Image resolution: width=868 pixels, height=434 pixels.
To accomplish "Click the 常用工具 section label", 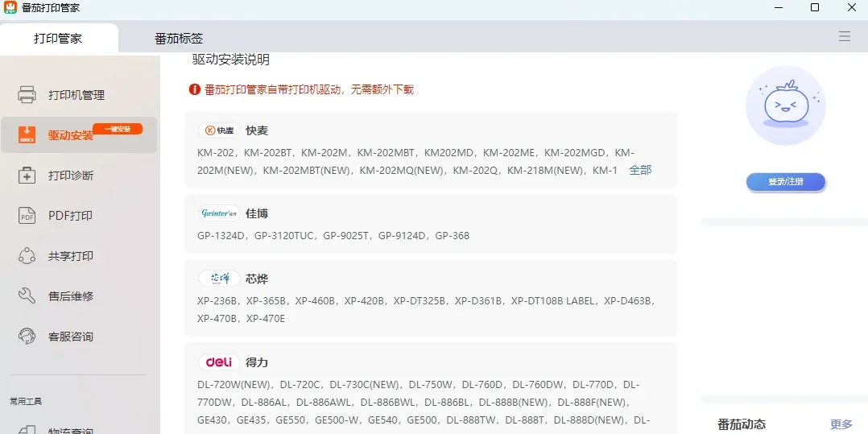I will (x=26, y=401).
